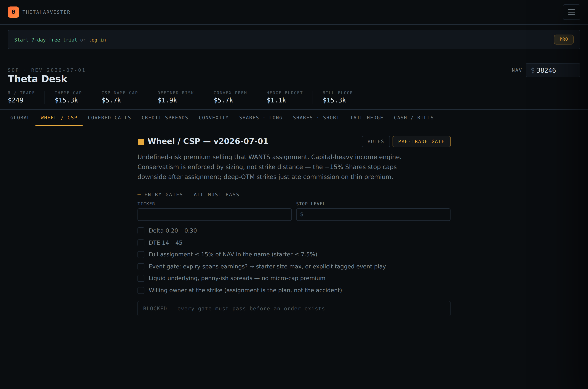Click into the Ticker input field
This screenshot has height=389, width=588.
(215, 215)
